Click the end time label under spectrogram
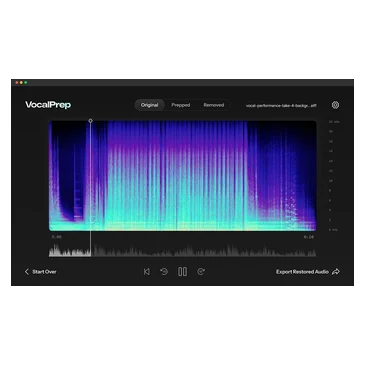Screen dimensions: 365x365 coord(309,237)
